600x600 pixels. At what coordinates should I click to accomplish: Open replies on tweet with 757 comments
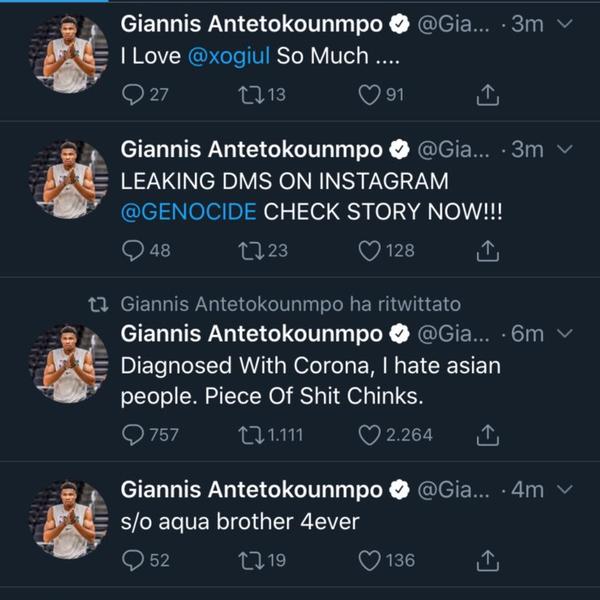[133, 434]
